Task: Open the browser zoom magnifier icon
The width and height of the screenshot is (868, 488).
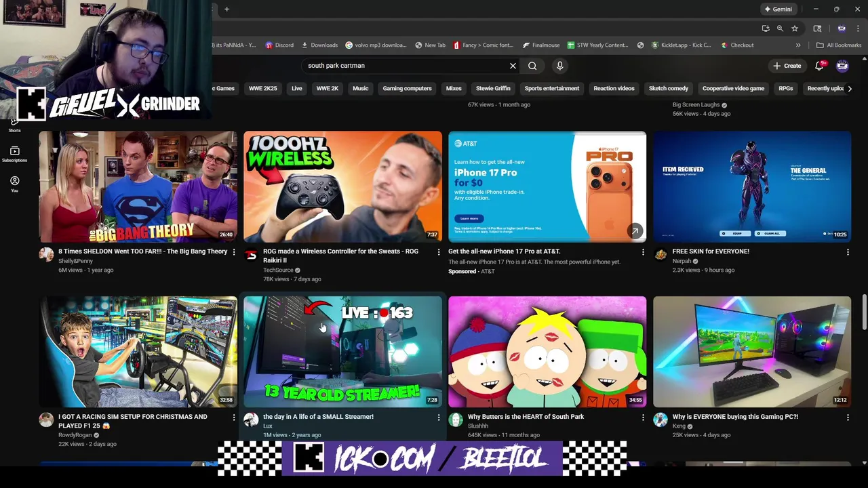Action: (x=780, y=28)
